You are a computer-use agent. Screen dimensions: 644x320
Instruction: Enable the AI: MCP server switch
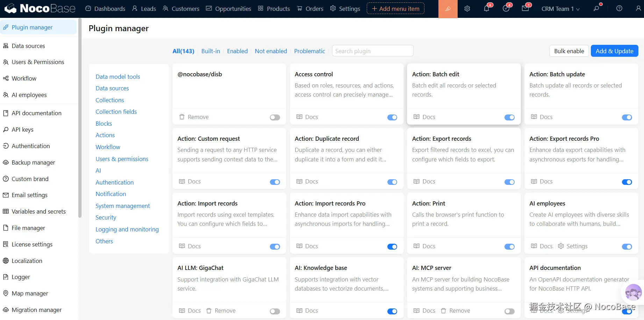[x=509, y=311]
